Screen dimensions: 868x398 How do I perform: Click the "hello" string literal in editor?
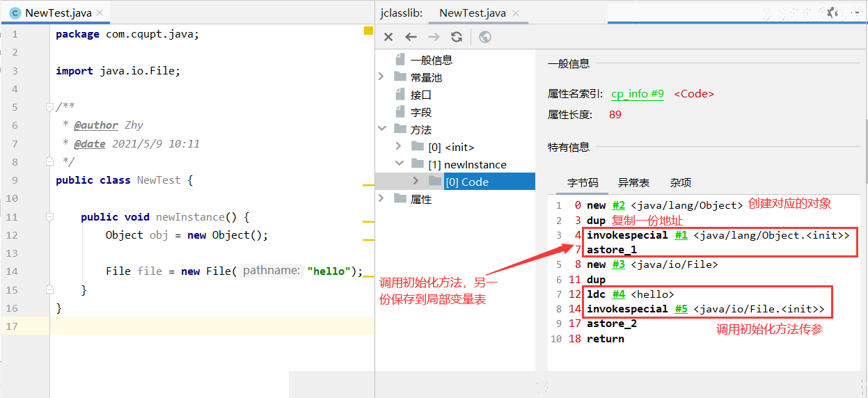329,271
